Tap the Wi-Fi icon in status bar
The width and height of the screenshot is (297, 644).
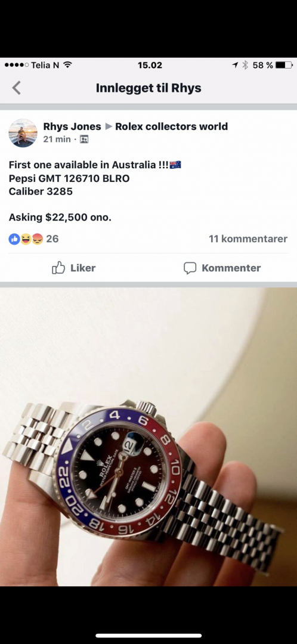point(68,65)
